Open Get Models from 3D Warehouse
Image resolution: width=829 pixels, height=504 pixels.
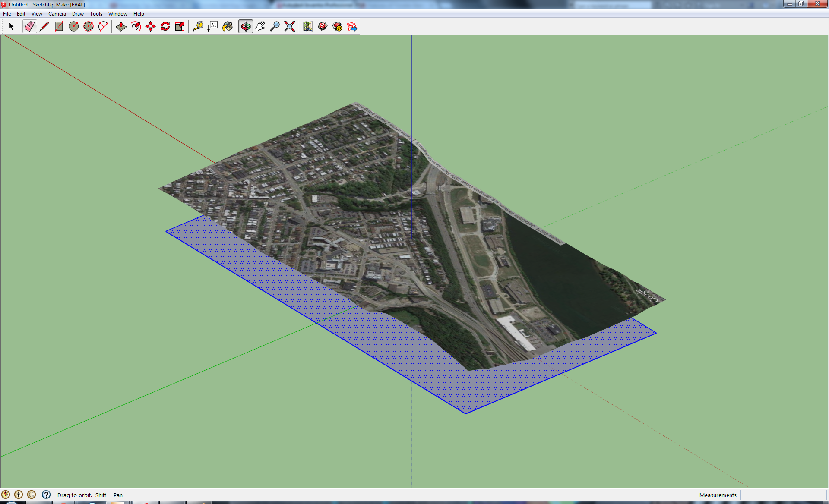pyautogui.click(x=322, y=26)
